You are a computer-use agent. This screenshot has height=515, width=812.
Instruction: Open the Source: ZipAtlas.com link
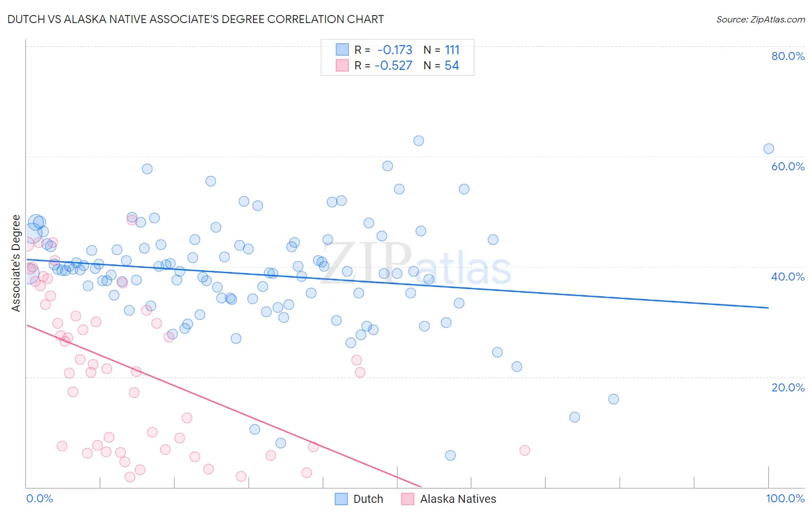pos(761,20)
